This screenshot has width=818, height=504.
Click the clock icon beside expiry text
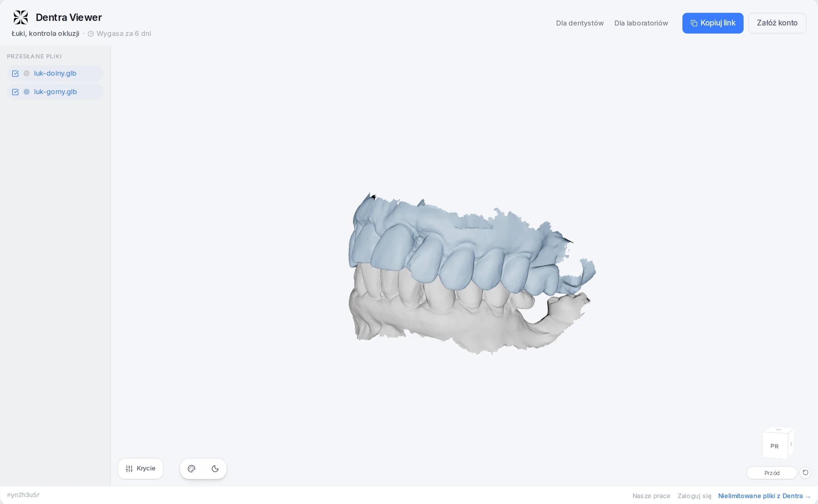click(91, 34)
